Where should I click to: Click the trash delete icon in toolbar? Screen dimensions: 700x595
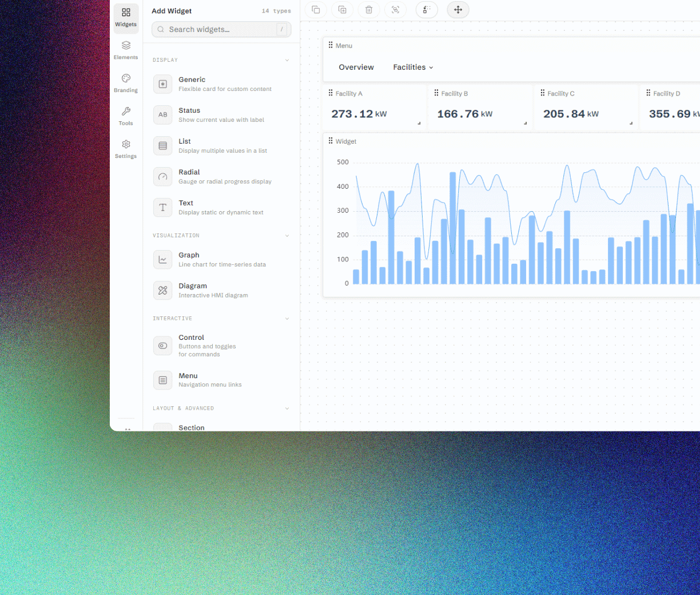[x=369, y=10]
